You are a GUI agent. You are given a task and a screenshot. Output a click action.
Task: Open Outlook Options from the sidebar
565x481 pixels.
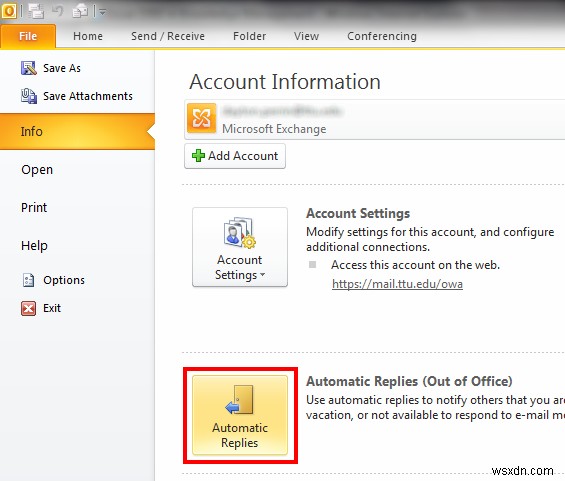pyautogui.click(x=64, y=280)
